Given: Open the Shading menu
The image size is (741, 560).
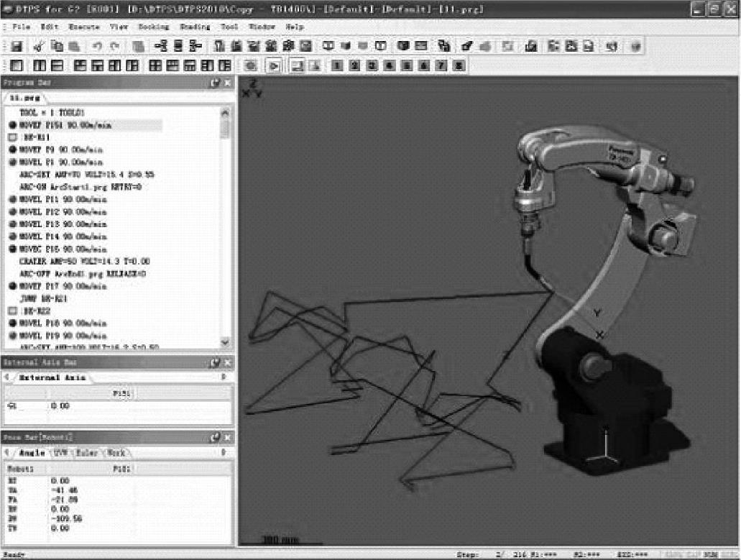Looking at the screenshot, I should (195, 27).
